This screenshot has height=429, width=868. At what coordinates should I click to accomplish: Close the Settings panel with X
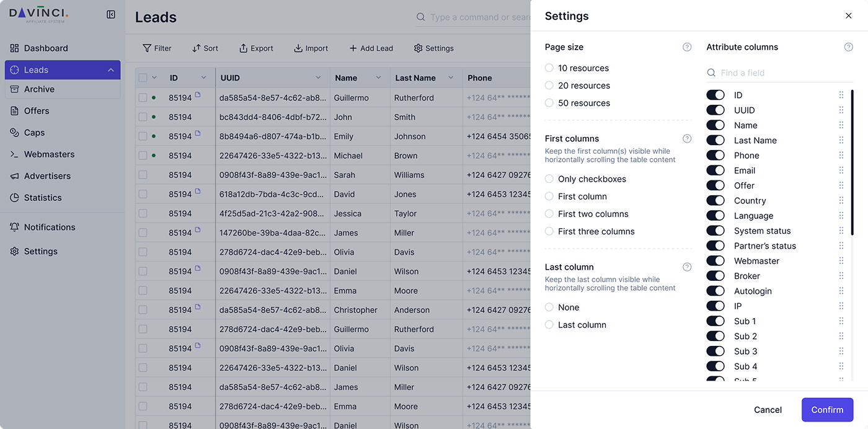pos(849,16)
